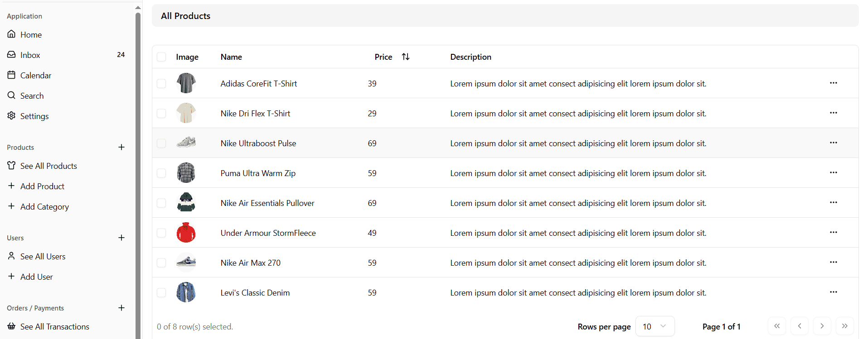The height and width of the screenshot is (339, 868).
Task: Click the Home icon in sidebar
Action: click(11, 34)
